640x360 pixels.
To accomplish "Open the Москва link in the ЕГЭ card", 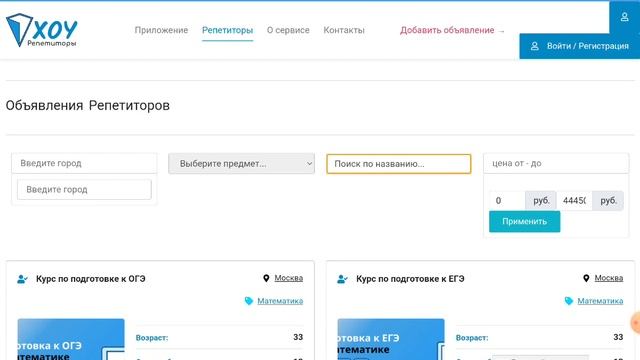I will click(x=609, y=278).
